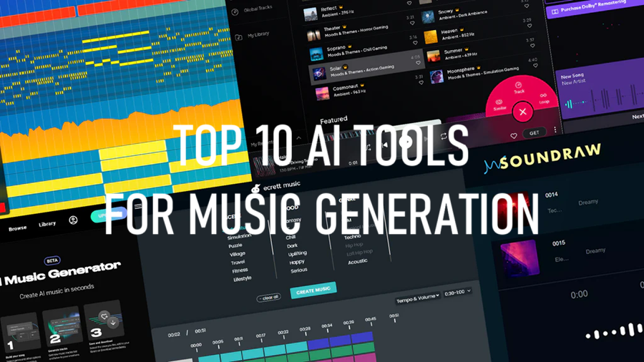Favorite the Soprano track with its heart
This screenshot has height=362, width=644.
click(415, 43)
